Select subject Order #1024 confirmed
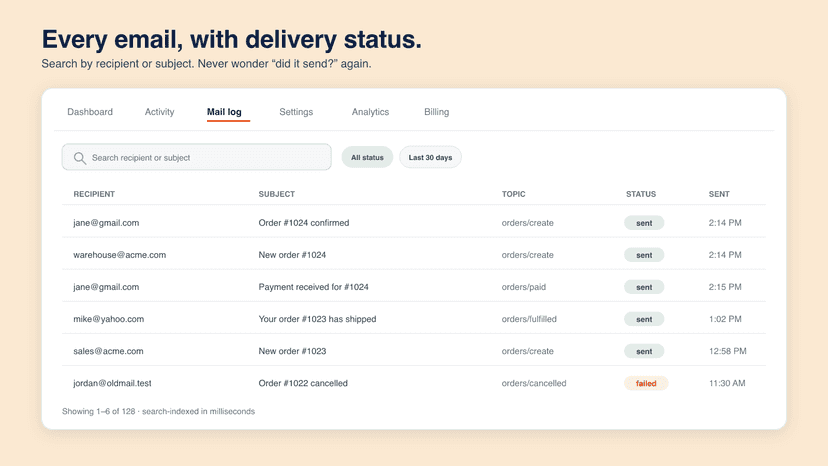Viewport: 828px width, 466px height. 304,223
